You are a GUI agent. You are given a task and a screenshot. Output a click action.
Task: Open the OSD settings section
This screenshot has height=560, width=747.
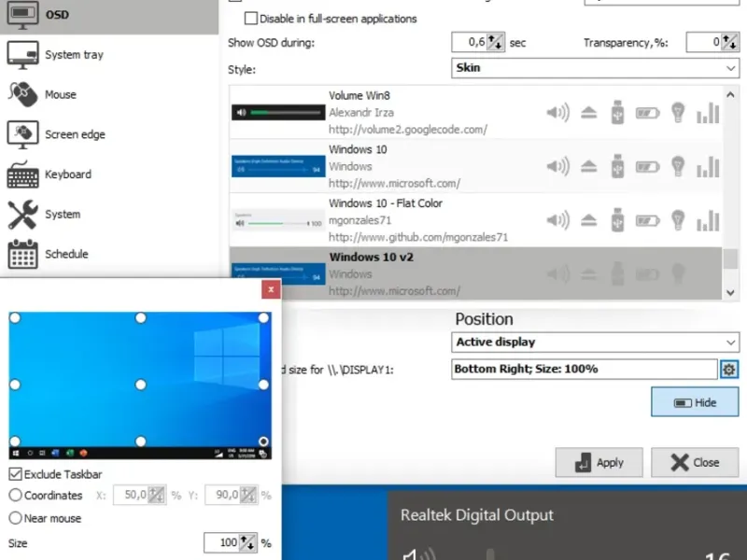(x=109, y=15)
